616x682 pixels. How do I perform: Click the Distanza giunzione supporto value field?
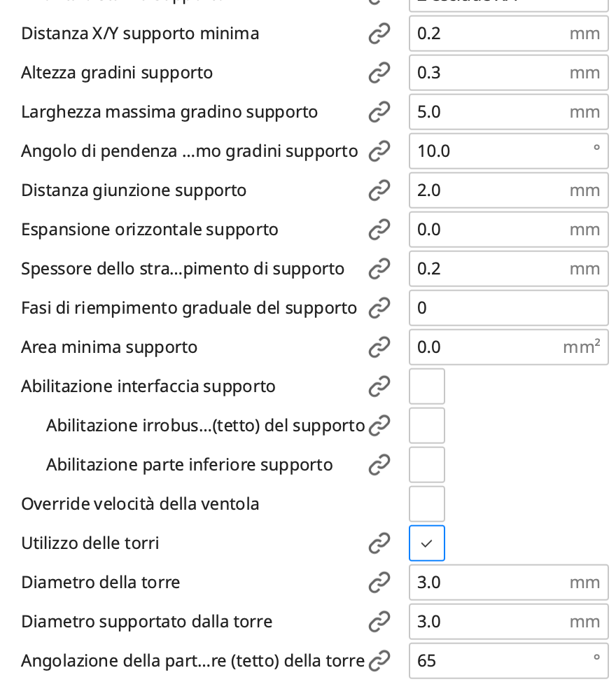(509, 190)
